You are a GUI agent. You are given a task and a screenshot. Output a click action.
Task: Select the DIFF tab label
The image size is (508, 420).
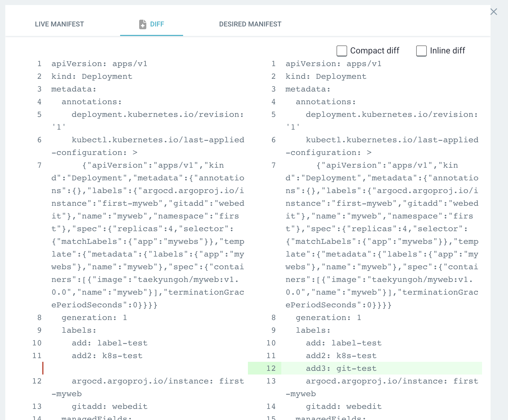tap(157, 24)
